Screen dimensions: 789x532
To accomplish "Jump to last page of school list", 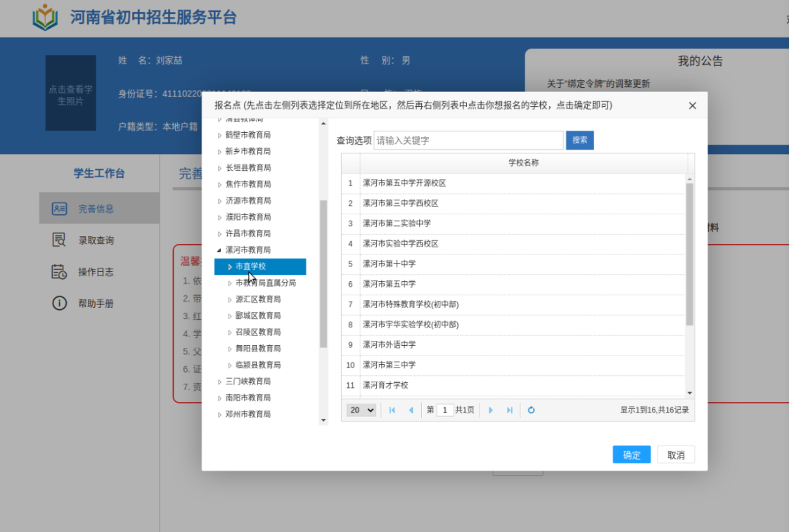I will point(510,410).
